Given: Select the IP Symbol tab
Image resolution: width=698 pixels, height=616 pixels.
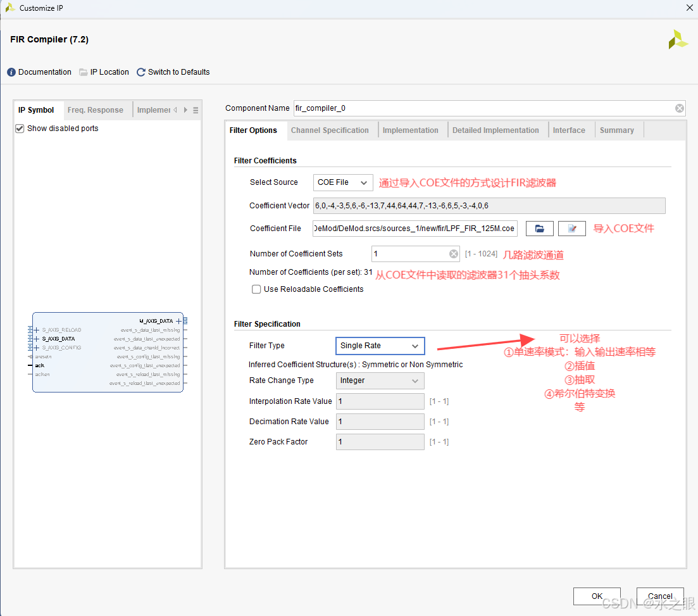Looking at the screenshot, I should pyautogui.click(x=36, y=110).
